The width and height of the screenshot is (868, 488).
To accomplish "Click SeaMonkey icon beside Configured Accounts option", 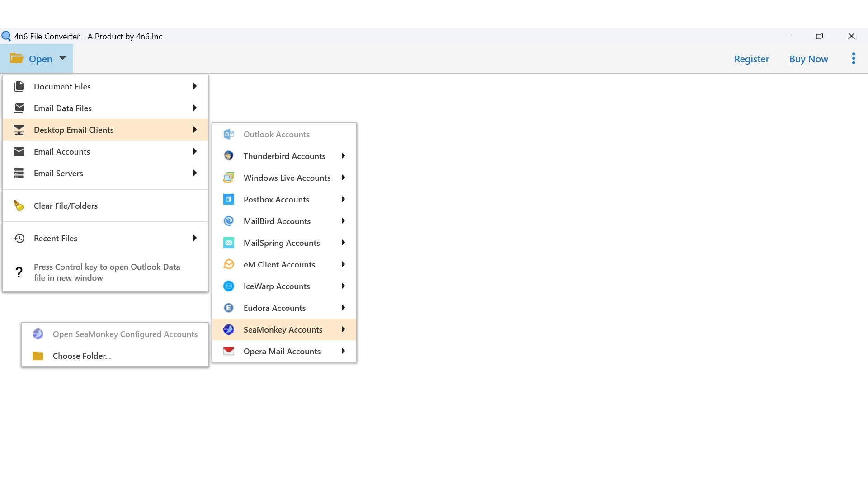I will [38, 334].
